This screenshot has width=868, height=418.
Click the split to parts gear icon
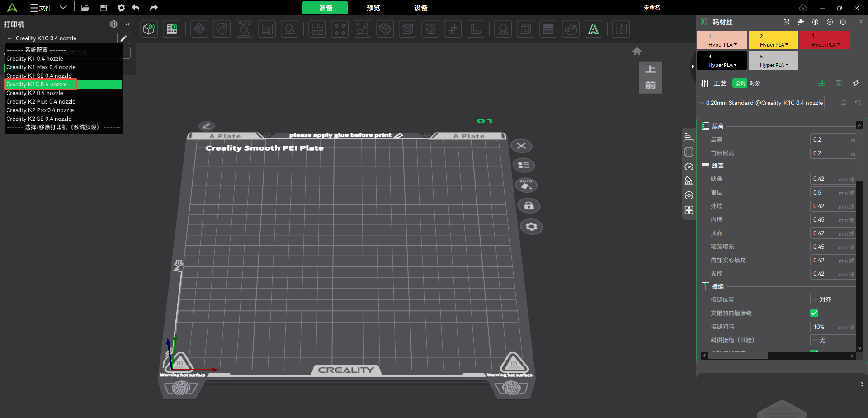[x=340, y=29]
